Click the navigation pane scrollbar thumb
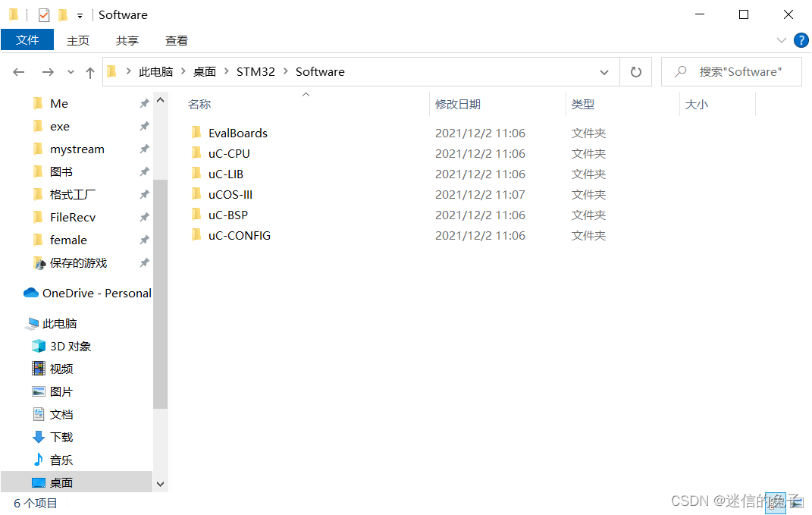 (x=161, y=294)
